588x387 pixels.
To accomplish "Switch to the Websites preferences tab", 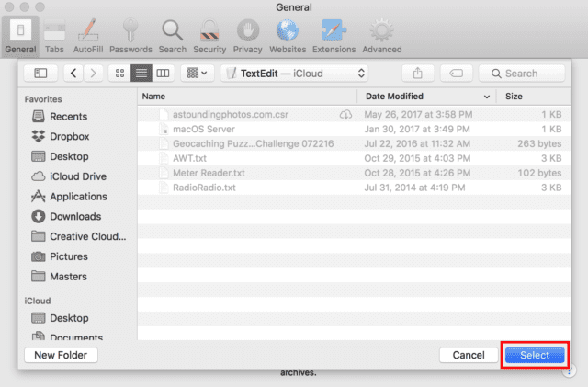I will [x=288, y=35].
